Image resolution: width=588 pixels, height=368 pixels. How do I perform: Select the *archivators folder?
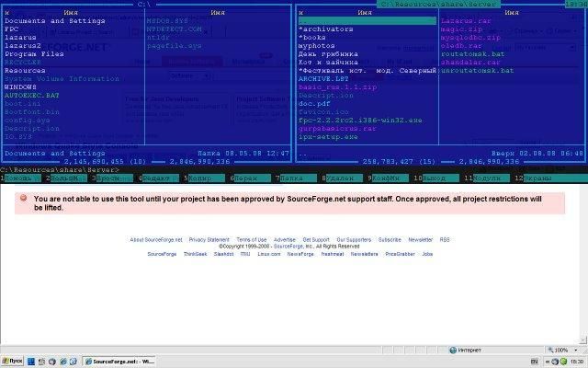pos(326,29)
